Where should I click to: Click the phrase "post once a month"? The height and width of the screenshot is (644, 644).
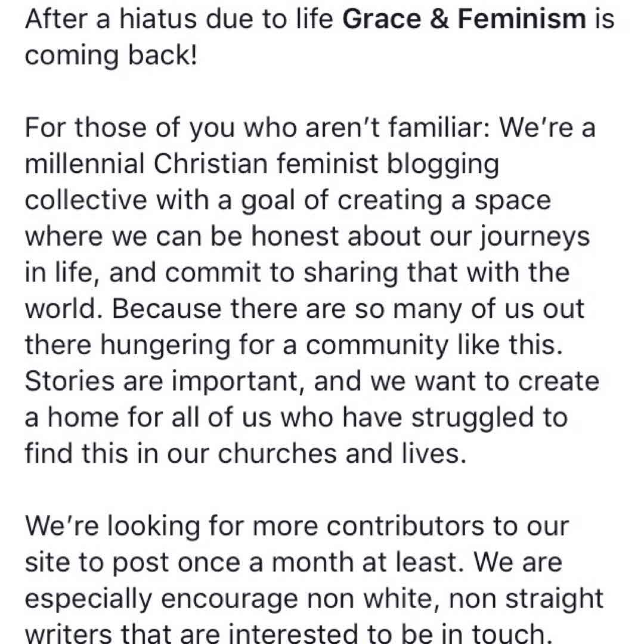point(225,562)
